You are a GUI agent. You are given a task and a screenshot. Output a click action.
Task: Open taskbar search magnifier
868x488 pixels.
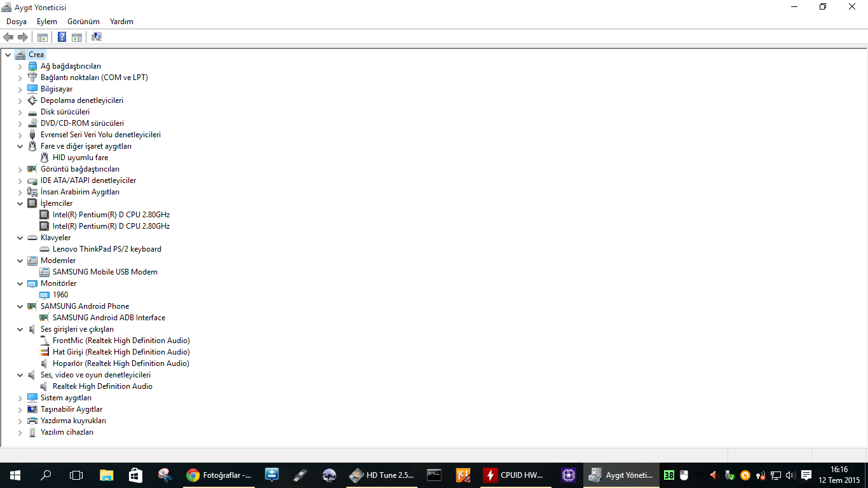click(x=46, y=475)
